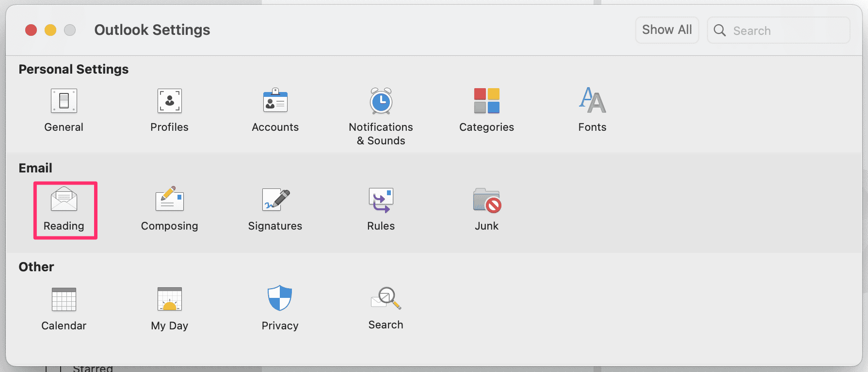Open Privacy shield settings
This screenshot has height=372, width=868.
coord(280,309)
